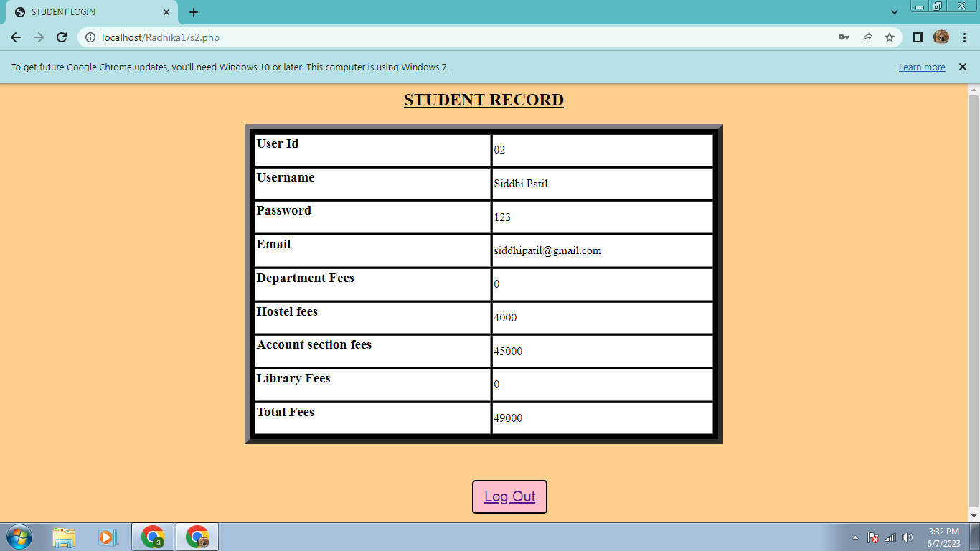Click the browser back arrow
This screenshot has height=551, width=980.
[15, 37]
